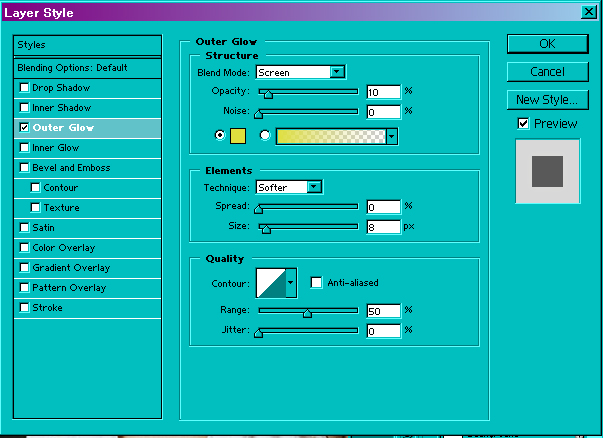Viewport: 603px width, 438px height.
Task: Enable the Drop Shadow checkbox
Action: [x=24, y=88]
